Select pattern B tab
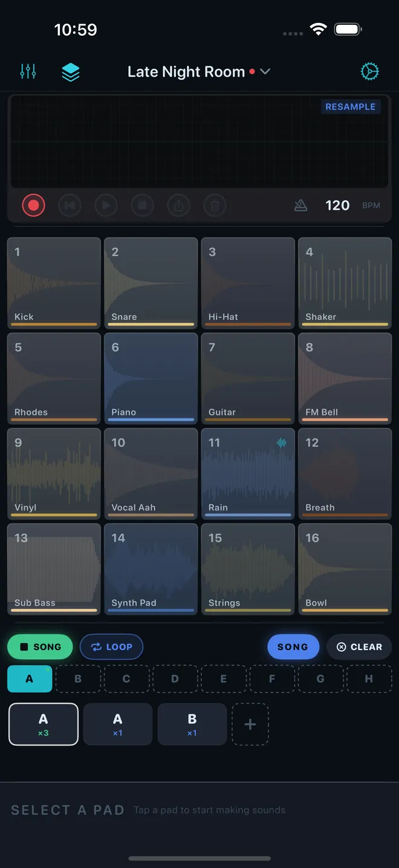Screen dimensions: 399x868 click(x=78, y=679)
